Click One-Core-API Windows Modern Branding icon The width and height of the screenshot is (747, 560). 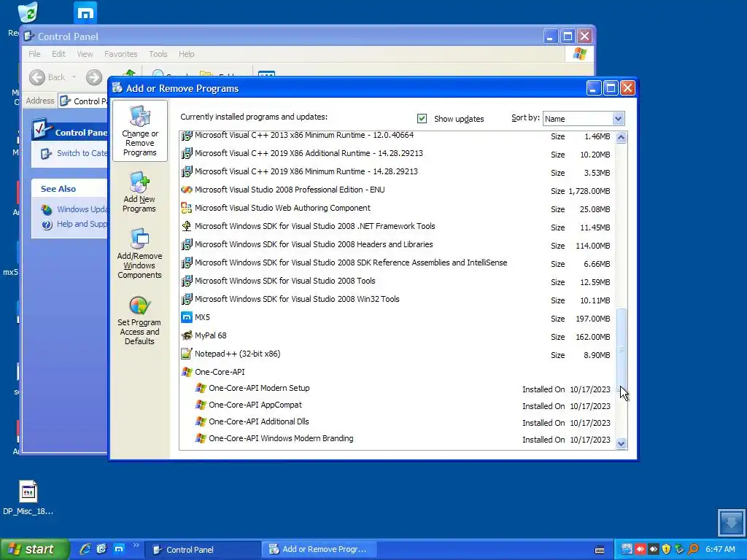[x=201, y=438]
